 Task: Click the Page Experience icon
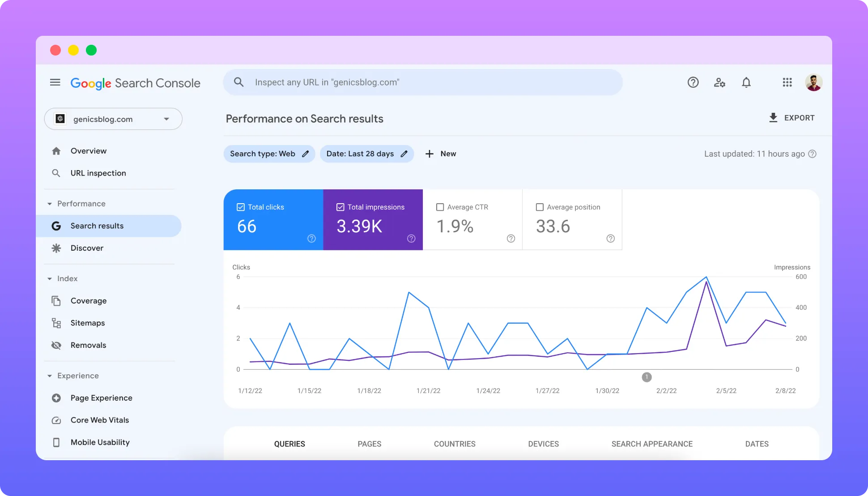(56, 398)
